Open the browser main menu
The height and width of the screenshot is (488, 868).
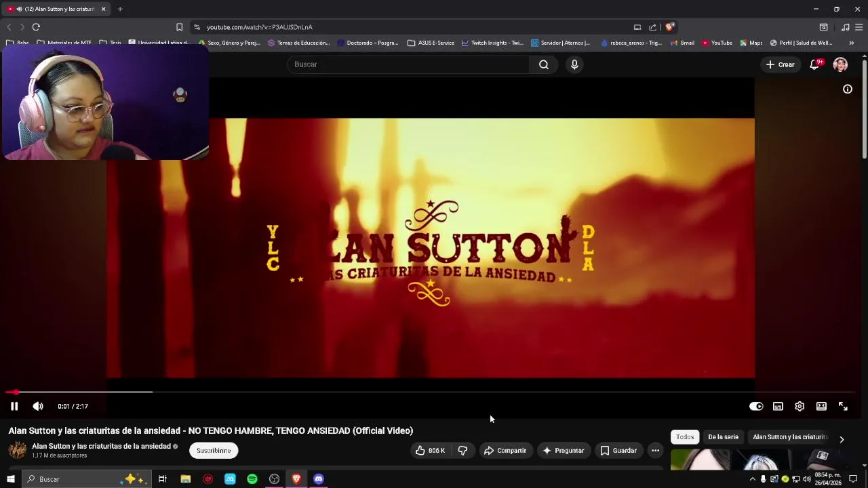(859, 27)
